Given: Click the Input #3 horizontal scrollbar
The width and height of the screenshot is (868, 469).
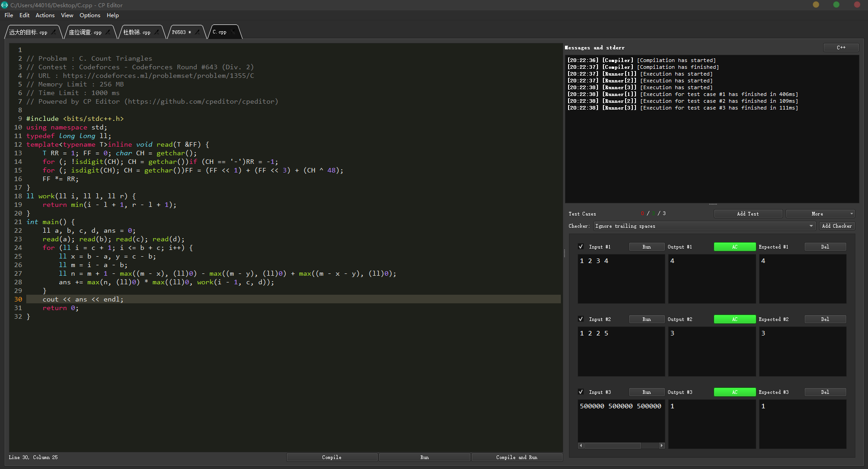Looking at the screenshot, I should click(x=621, y=445).
